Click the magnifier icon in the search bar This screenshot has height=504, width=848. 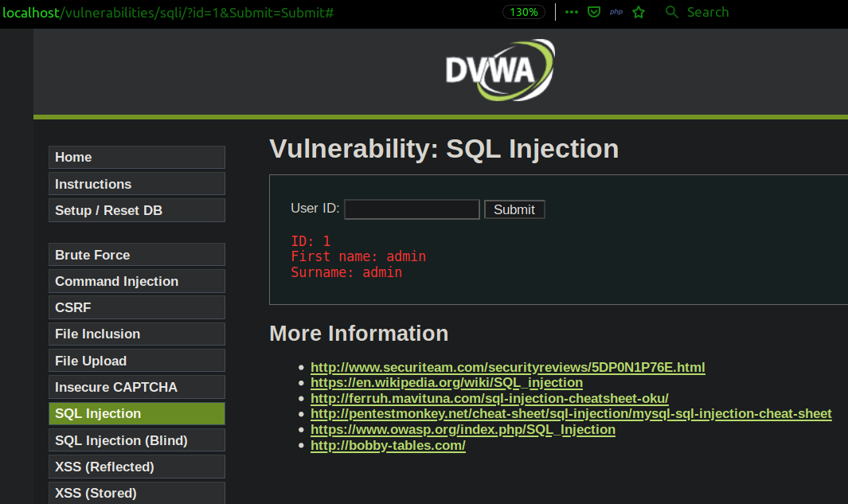tap(673, 13)
